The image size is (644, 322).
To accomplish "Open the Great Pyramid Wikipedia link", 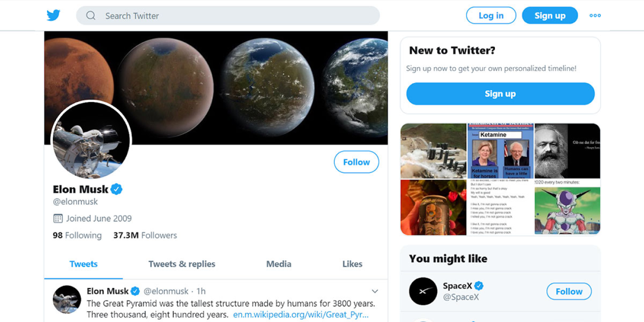I will coord(301,315).
